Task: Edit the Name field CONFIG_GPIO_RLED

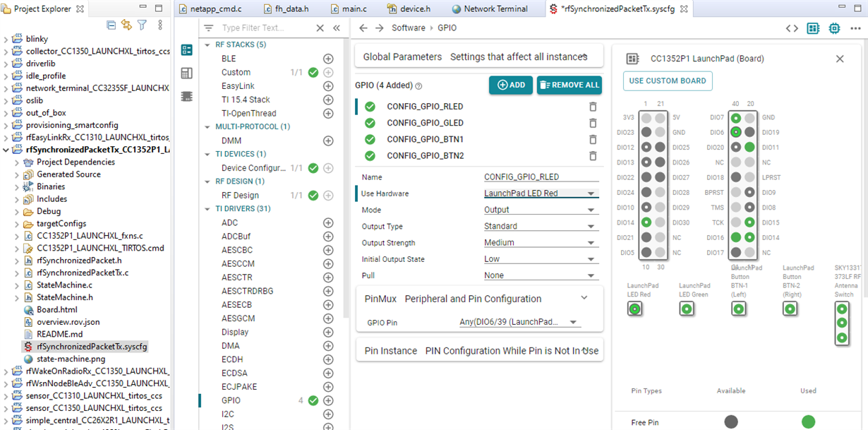Action: coord(541,177)
